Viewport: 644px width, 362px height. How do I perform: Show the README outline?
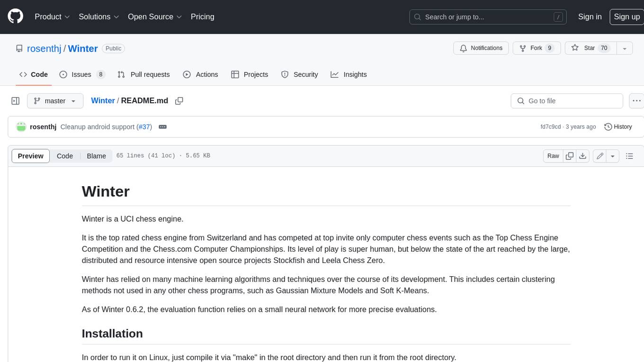[629, 156]
